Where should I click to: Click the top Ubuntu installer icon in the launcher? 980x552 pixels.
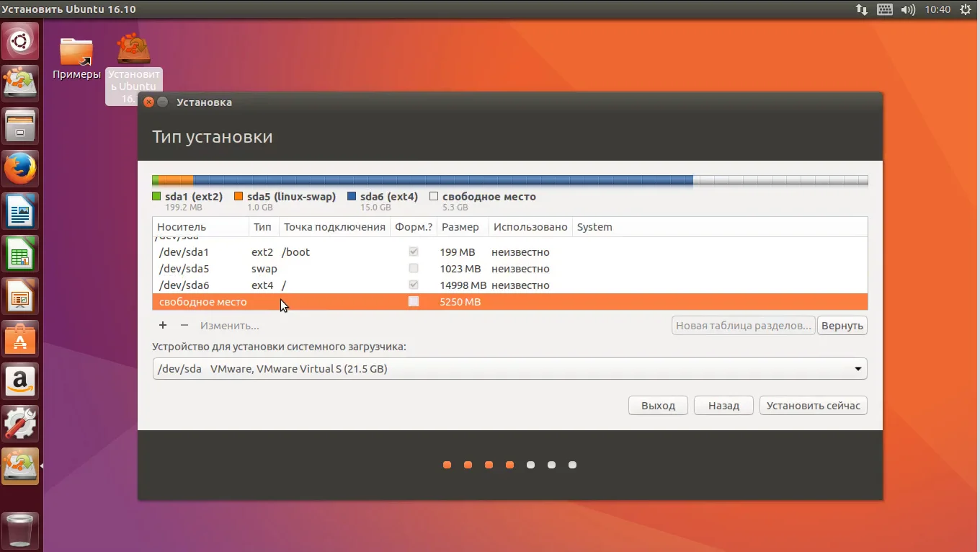click(20, 84)
